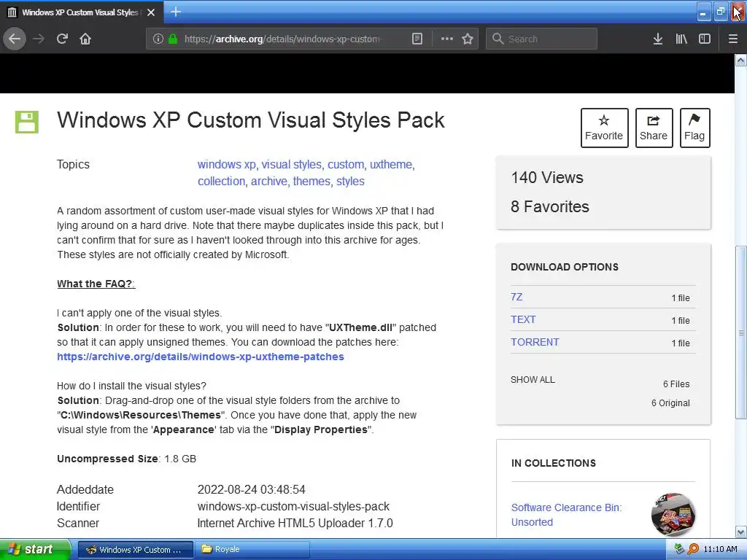747x560 pixels.
Task: Click 'Internet Archive HTML5 Uploader 1.7.0' text
Action: point(295,523)
